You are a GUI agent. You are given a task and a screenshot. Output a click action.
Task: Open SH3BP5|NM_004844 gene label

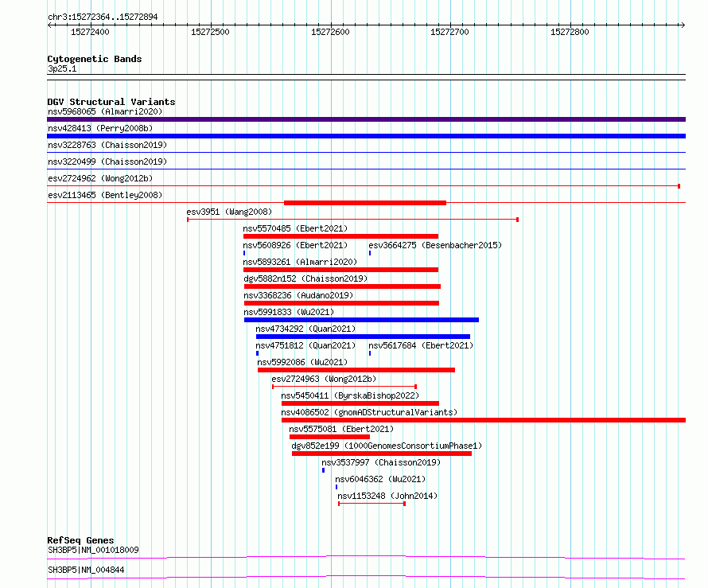coord(86,570)
